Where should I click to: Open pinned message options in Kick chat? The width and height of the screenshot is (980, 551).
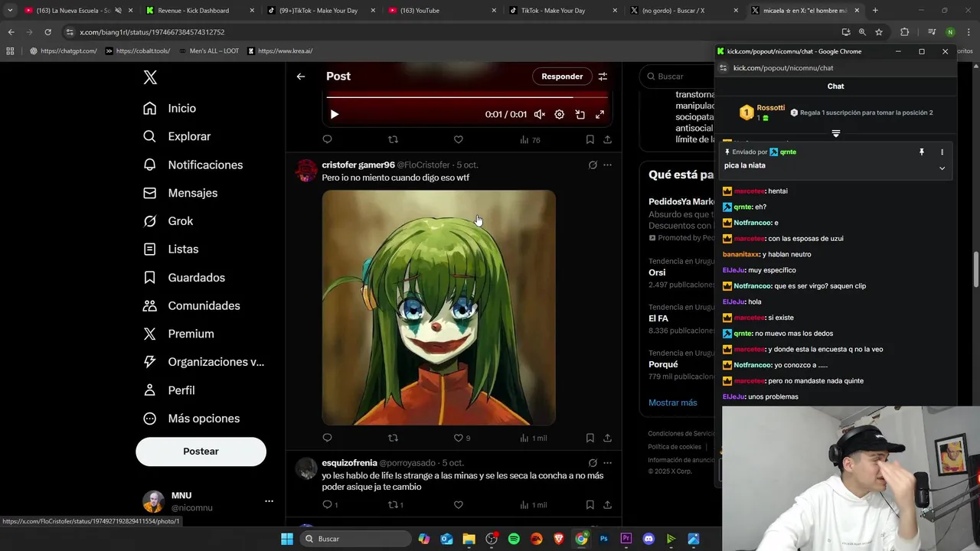pyautogui.click(x=942, y=152)
